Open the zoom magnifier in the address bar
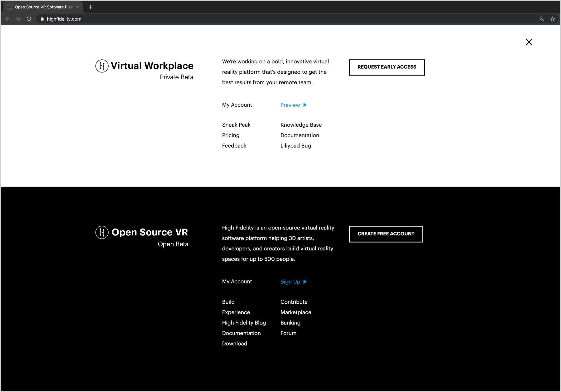The width and height of the screenshot is (561, 392). tap(542, 19)
